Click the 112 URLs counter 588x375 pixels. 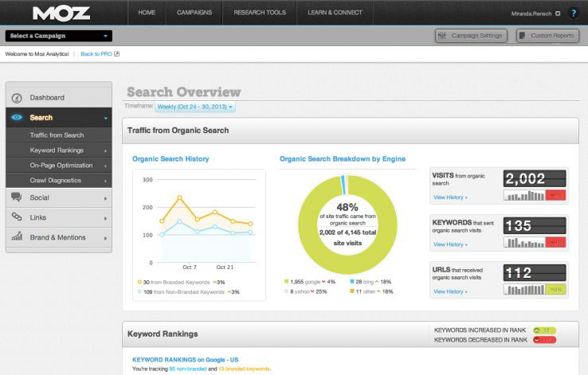click(x=535, y=273)
